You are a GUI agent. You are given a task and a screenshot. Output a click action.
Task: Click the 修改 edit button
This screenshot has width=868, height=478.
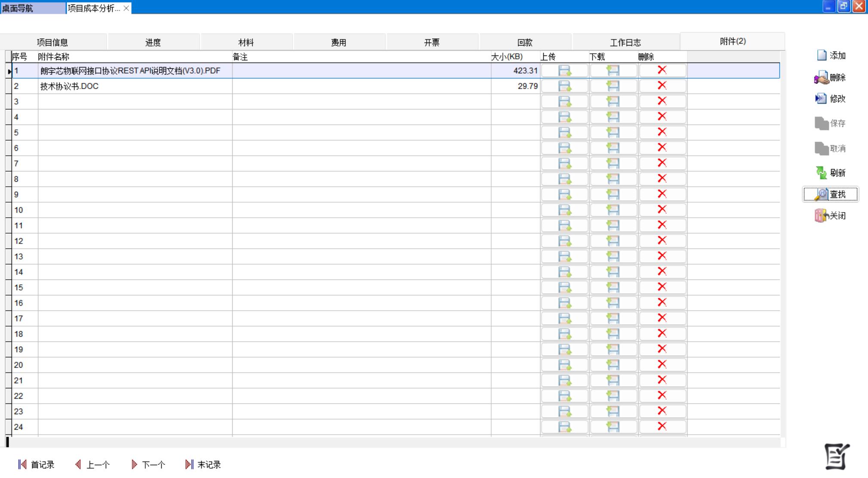pyautogui.click(x=831, y=99)
